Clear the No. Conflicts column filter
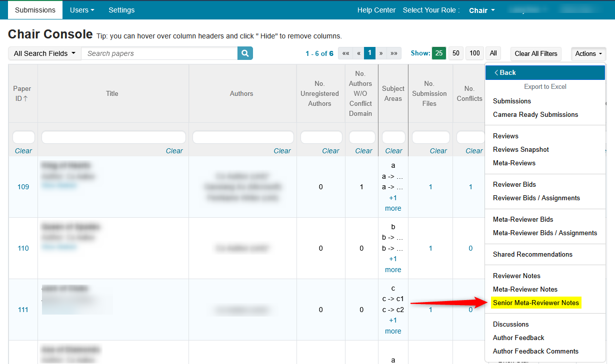The image size is (615, 364). point(474,151)
